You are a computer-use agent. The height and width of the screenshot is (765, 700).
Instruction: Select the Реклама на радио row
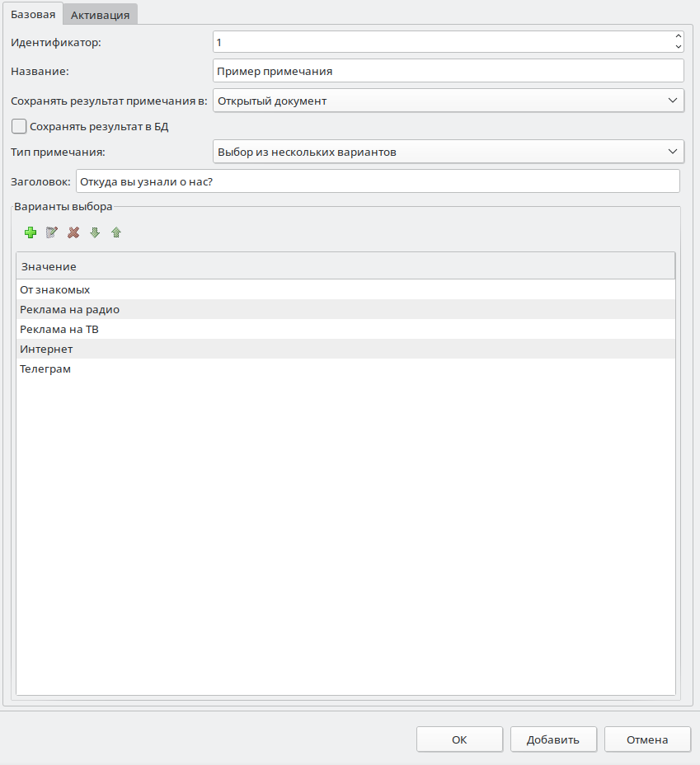(70, 310)
